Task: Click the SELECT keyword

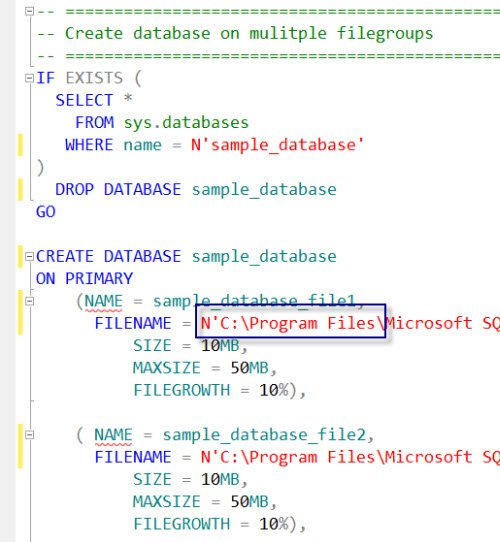Action: 84,101
